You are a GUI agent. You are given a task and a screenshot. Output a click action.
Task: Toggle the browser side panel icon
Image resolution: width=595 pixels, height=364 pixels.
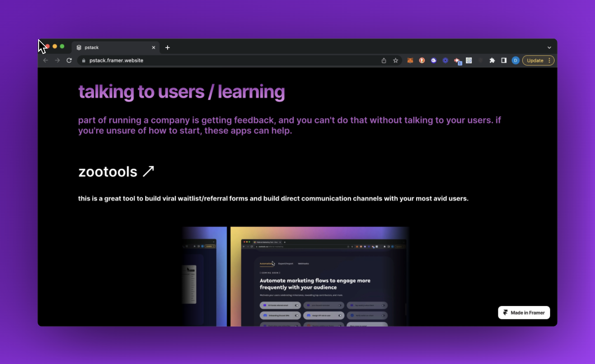(504, 60)
